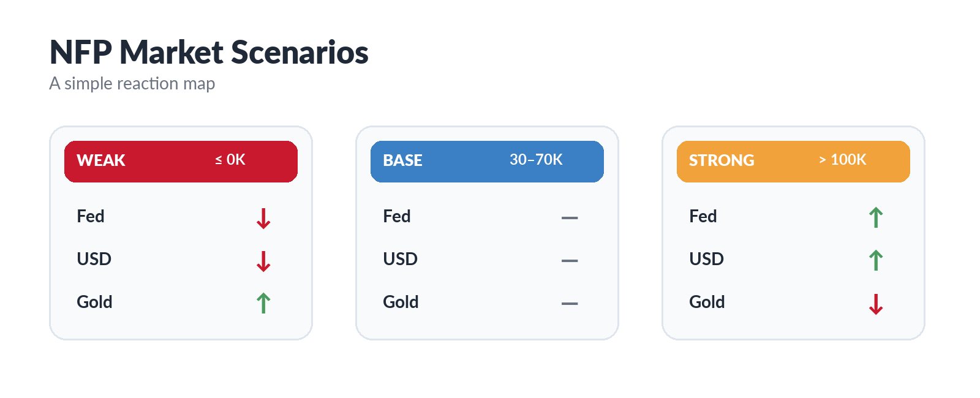The image size is (980, 398).
Task: Click the red down arrow beside Gold in STRONG card
Action: click(876, 304)
